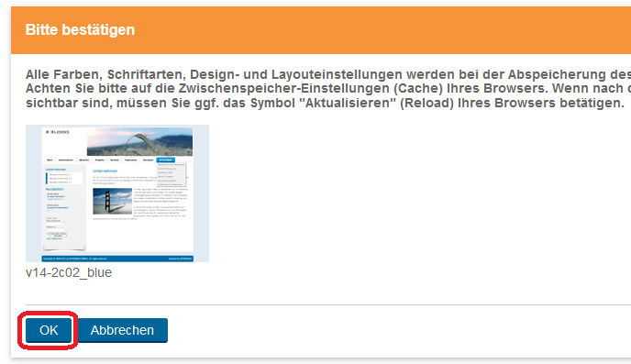This screenshot has height=364, width=631.
Task: Click the blue footer bar of the preview
Action: click(x=117, y=259)
